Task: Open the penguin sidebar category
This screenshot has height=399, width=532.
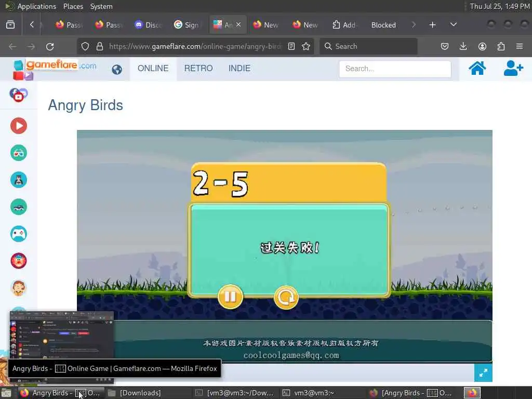Action: pos(19,180)
